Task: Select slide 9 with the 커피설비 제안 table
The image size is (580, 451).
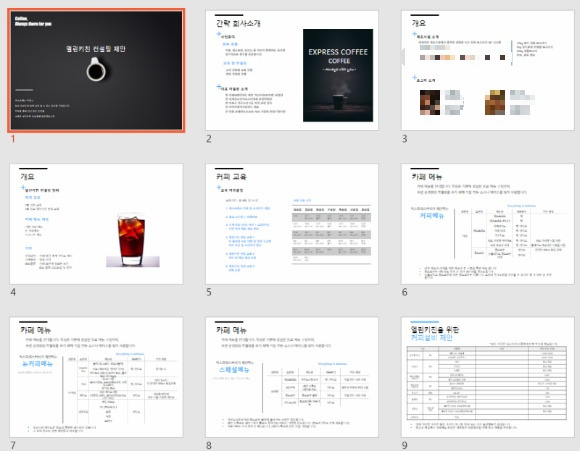Action: [x=488, y=377]
